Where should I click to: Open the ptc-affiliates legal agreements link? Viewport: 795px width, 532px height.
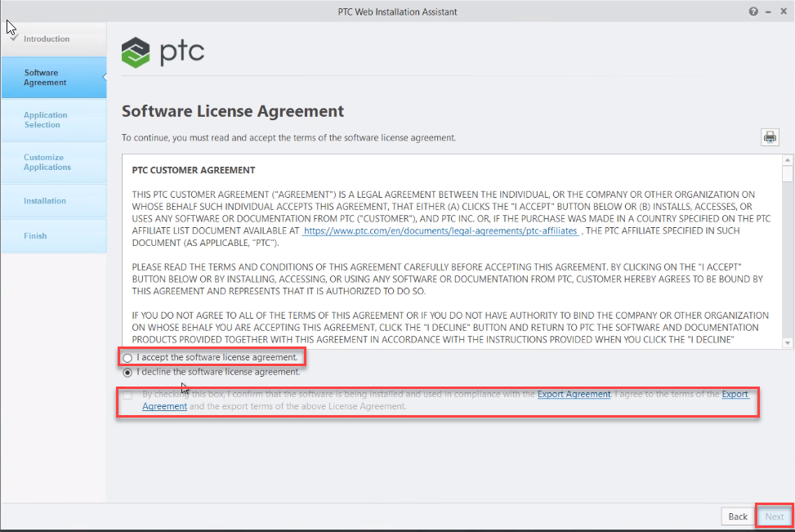tap(440, 230)
